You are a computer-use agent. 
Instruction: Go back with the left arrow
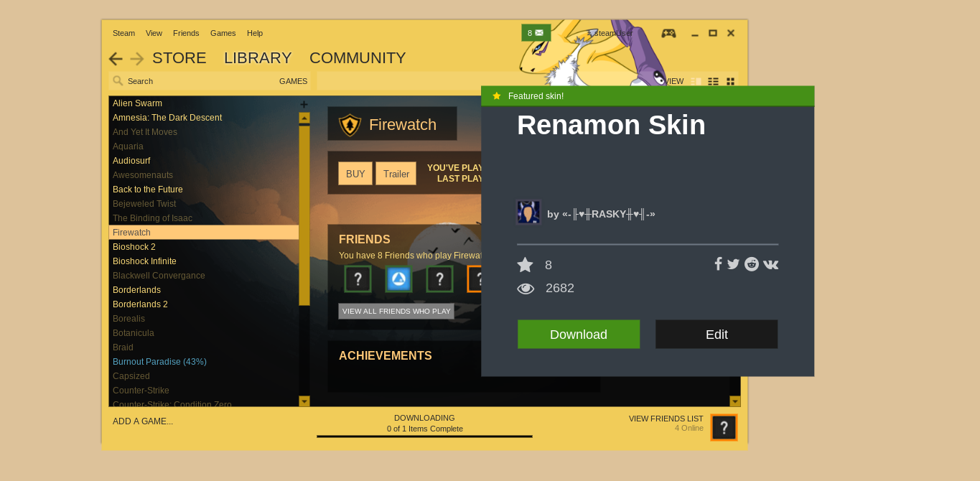click(x=116, y=59)
